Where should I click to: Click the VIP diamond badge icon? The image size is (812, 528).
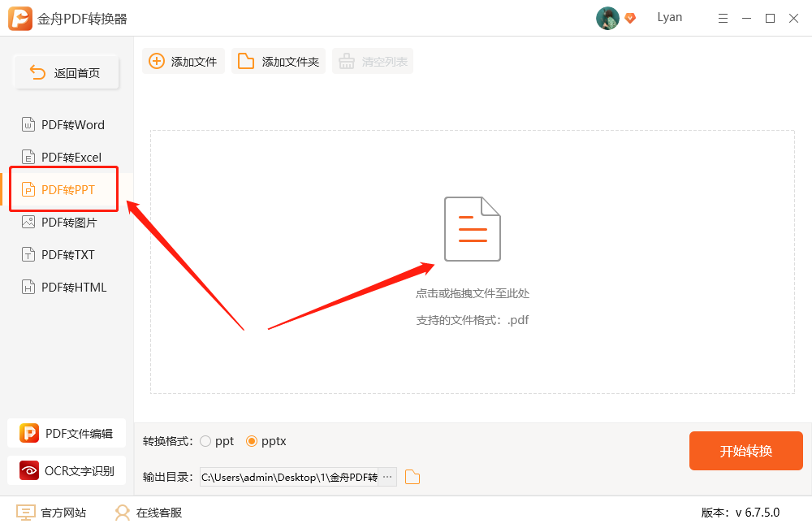(630, 18)
